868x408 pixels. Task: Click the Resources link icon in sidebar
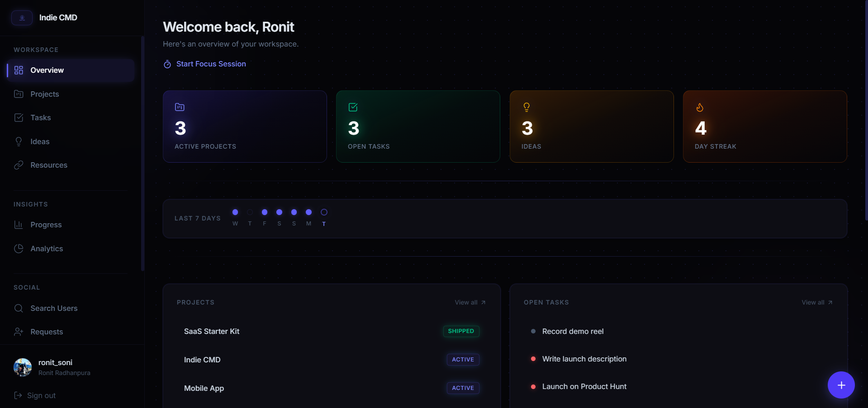(x=19, y=165)
